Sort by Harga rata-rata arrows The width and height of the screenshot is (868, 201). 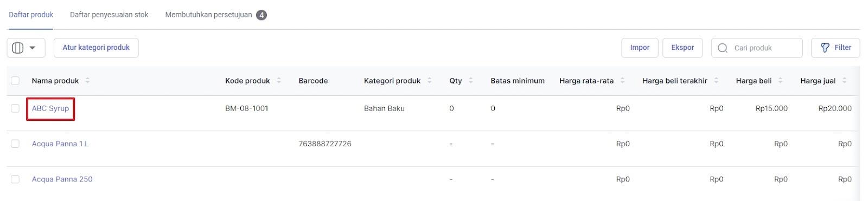[x=623, y=80]
